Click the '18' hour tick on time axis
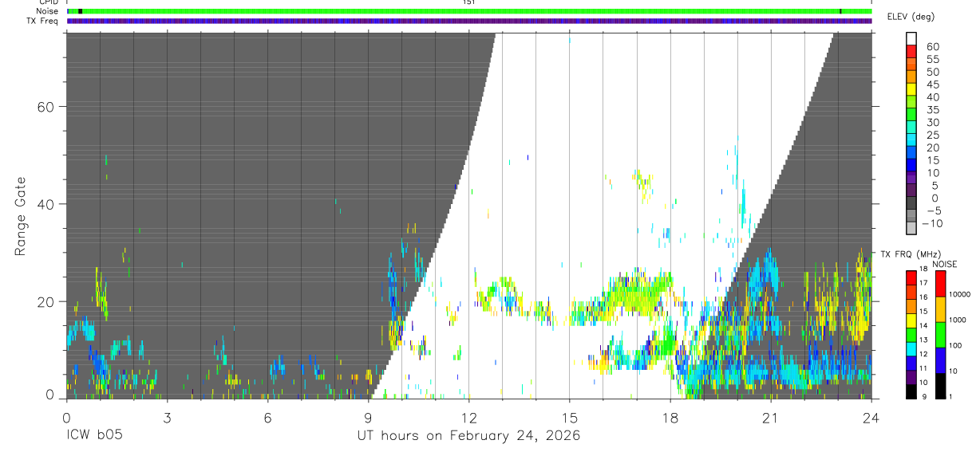980x452 pixels. (670, 418)
